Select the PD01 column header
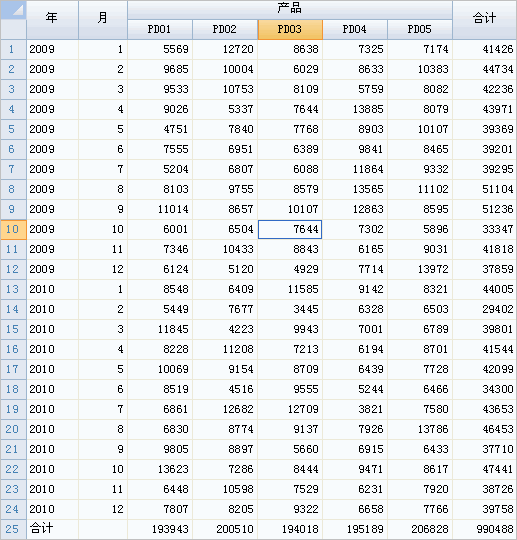The width and height of the screenshot is (517, 540). coord(160,29)
